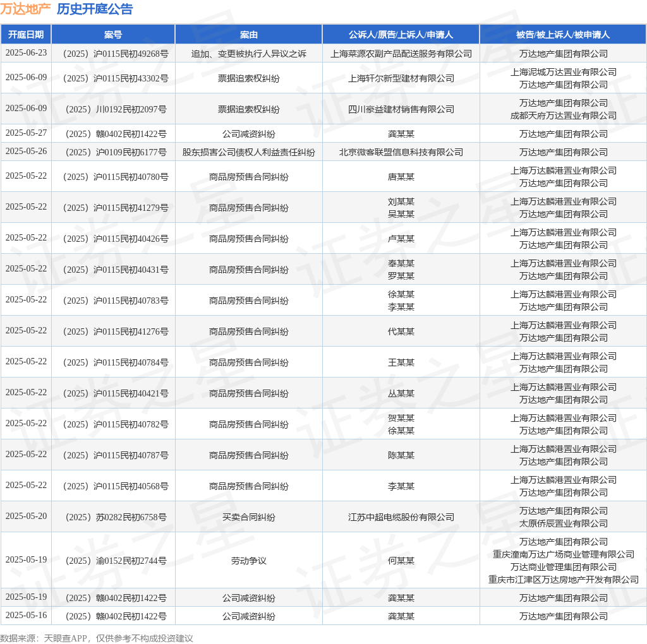Click 重庆市江津区万达房地产开发有限公司
Image resolution: width=647 pixels, height=644 pixels.
pos(563,580)
